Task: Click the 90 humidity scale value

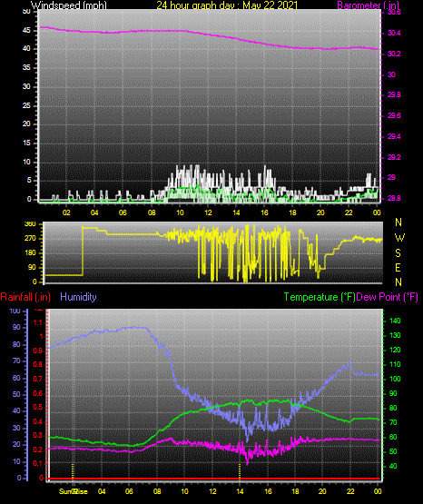Action: click(x=16, y=328)
